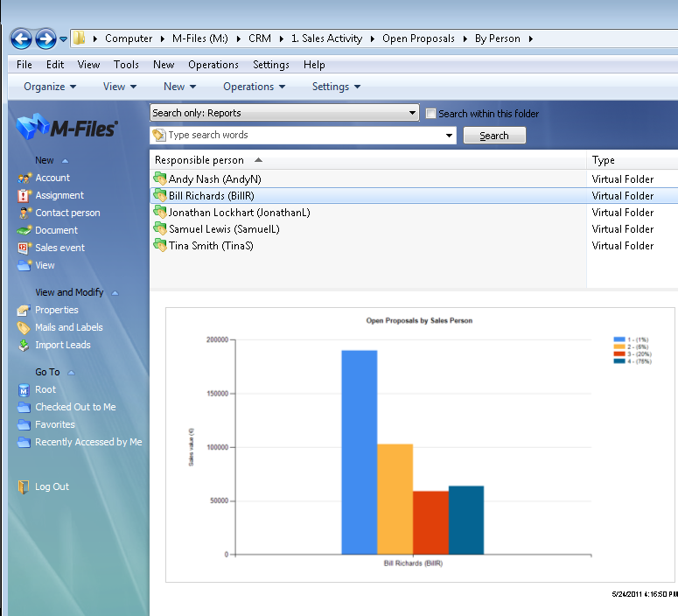
Task: Click legend swatch for 4 - (75%)
Action: coord(619,361)
